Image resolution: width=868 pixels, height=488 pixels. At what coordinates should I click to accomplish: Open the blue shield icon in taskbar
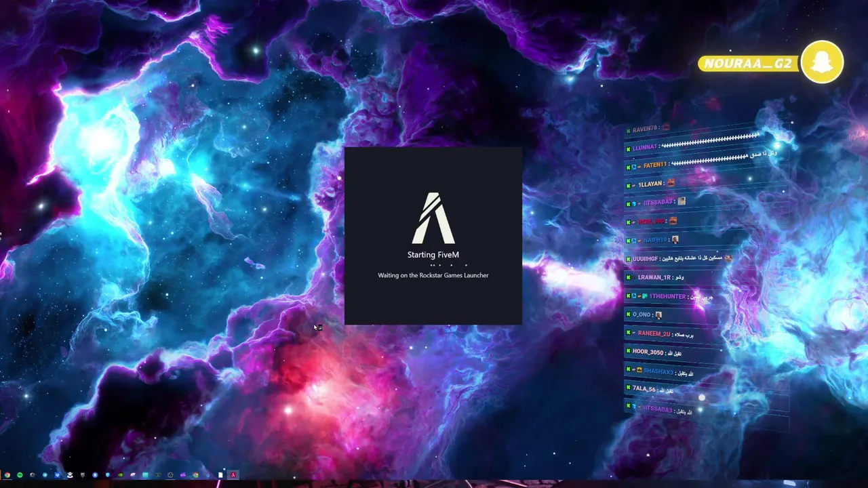coord(108,475)
